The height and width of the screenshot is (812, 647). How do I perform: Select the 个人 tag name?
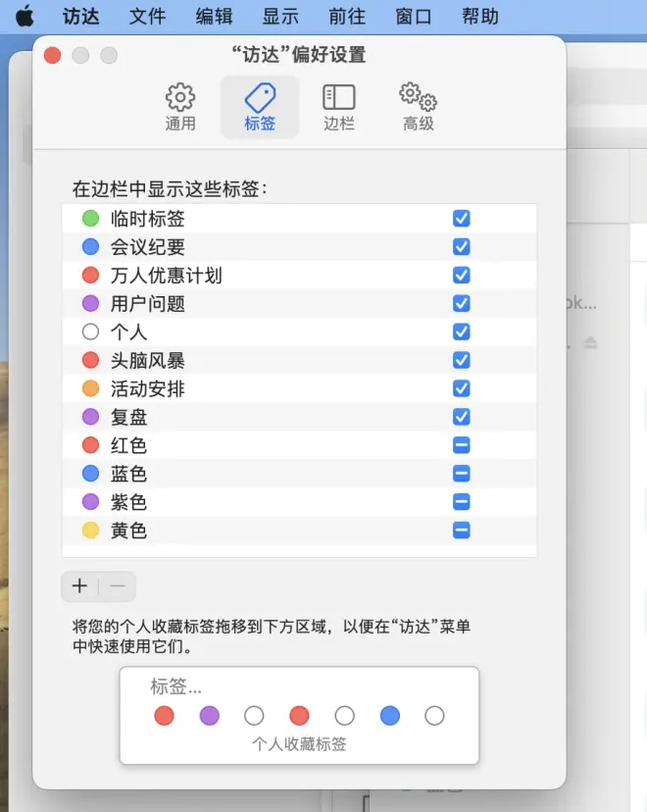[x=128, y=331]
